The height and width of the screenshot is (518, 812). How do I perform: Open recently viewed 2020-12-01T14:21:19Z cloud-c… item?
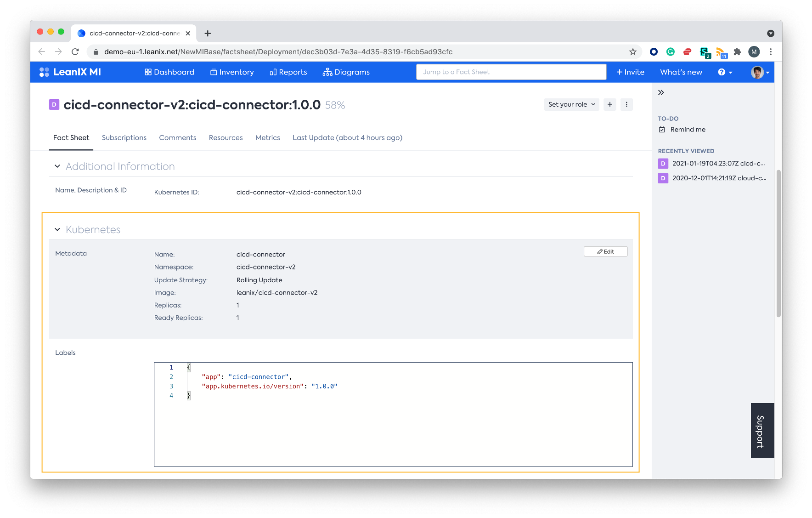click(719, 178)
